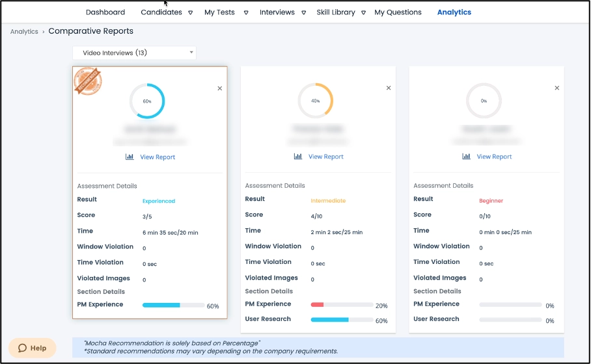Go to the Dashboard tab
This screenshot has width=591, height=364.
pos(105,12)
